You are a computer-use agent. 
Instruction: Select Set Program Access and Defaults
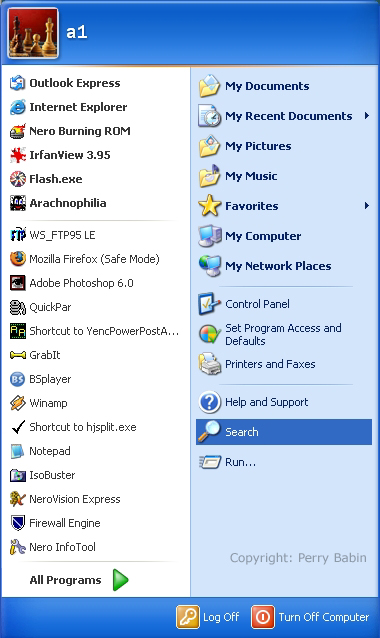tap(284, 334)
